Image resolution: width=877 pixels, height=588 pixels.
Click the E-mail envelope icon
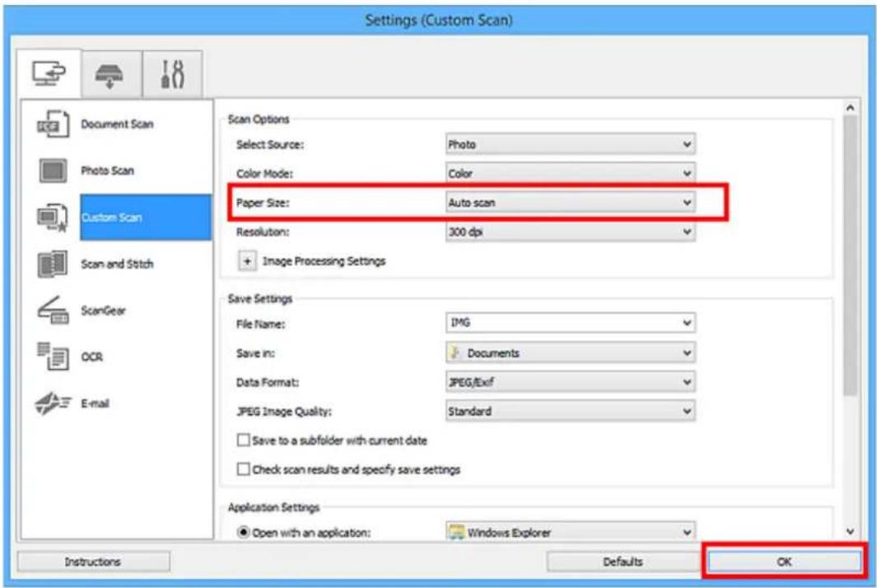tap(53, 403)
